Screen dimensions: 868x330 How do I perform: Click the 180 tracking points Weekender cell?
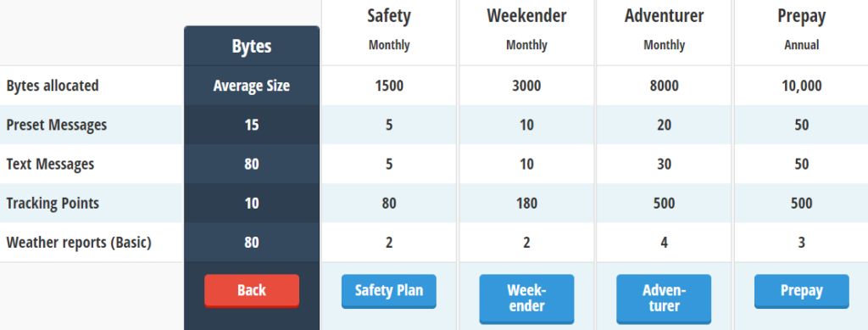tap(526, 204)
